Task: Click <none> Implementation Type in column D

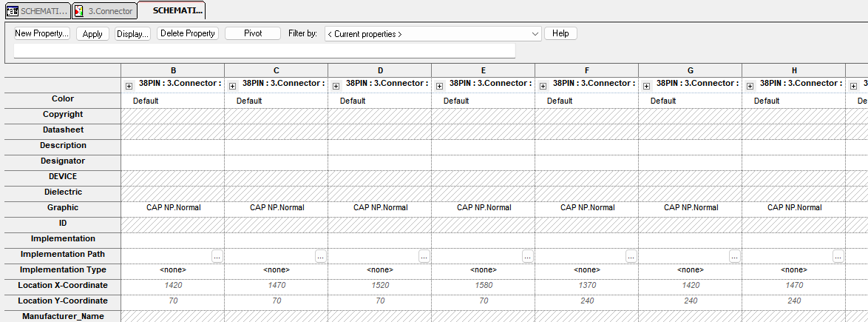Action: (380, 270)
